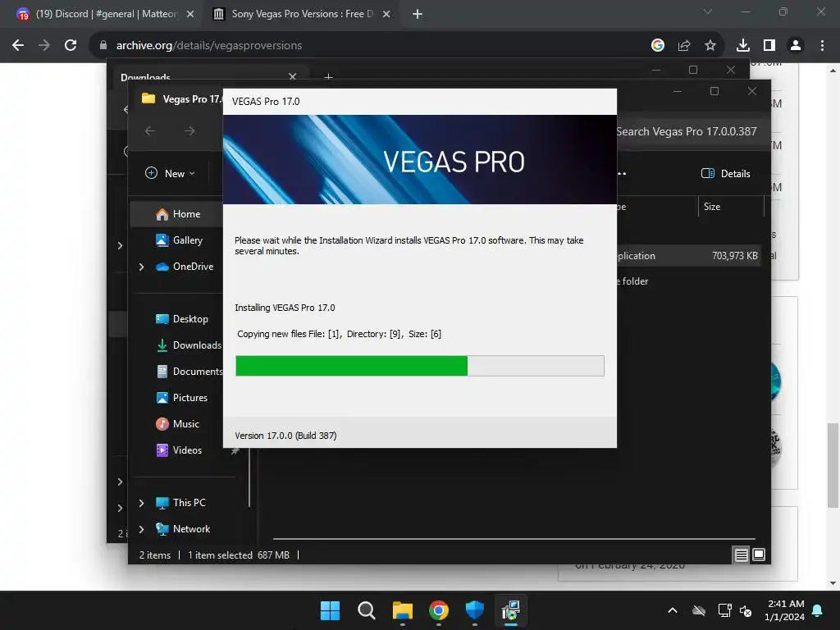Open the installer icon in taskbar
The width and height of the screenshot is (840, 630).
(511, 610)
